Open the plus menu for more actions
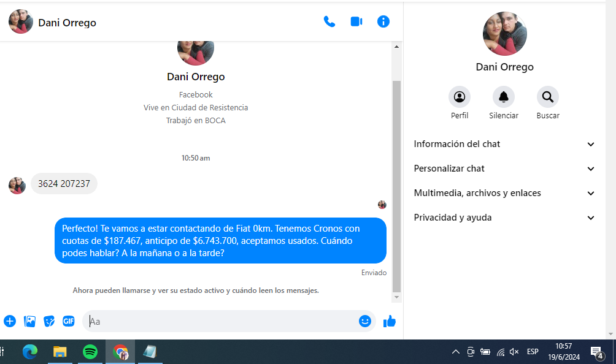 10,321
